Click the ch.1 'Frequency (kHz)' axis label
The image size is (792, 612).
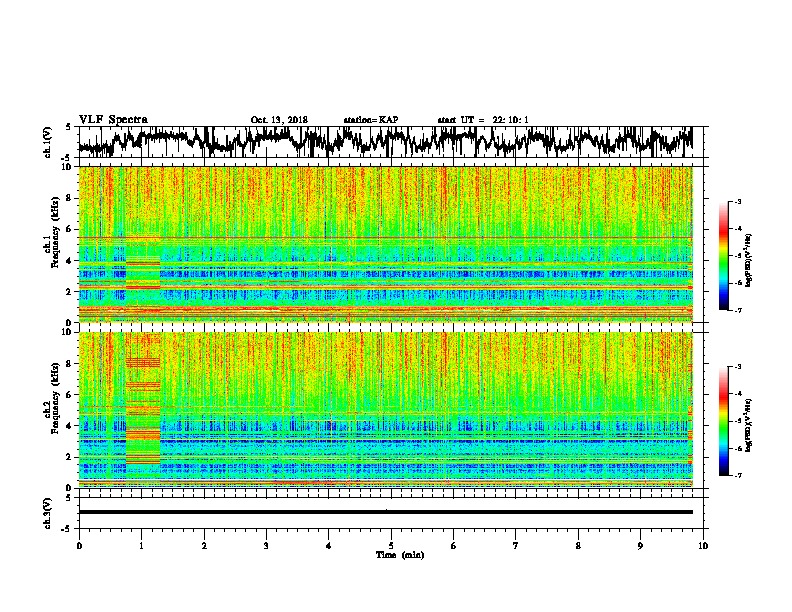pos(55,233)
